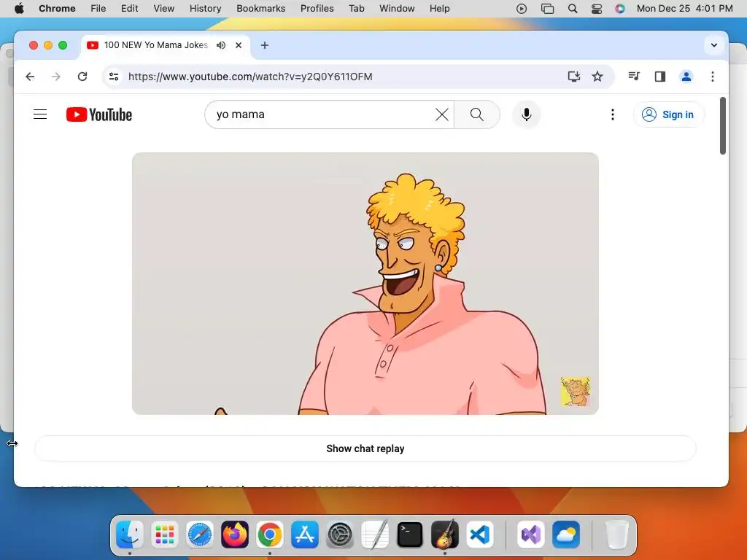747x560 pixels.
Task: Open the Chrome app menu
Action: (57, 9)
